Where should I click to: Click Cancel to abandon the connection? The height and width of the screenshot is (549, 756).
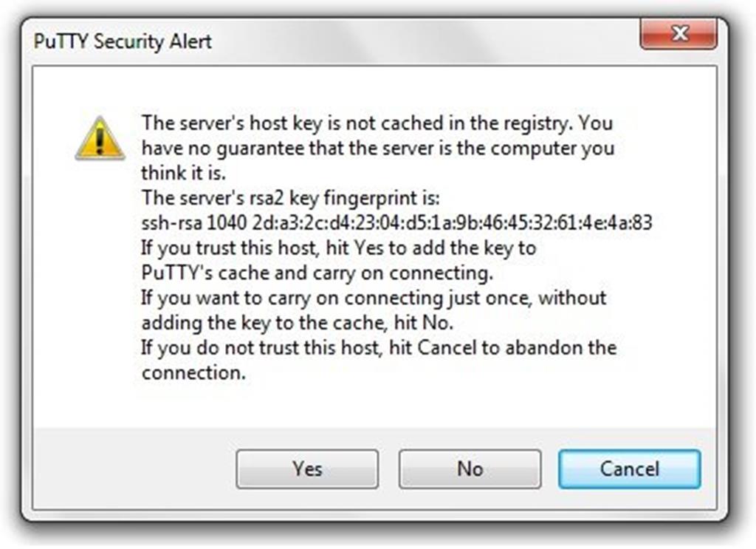(x=628, y=468)
